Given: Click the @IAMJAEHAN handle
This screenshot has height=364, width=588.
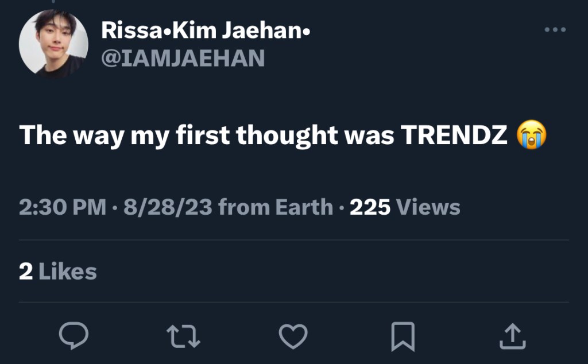Looking at the screenshot, I should pos(183,58).
